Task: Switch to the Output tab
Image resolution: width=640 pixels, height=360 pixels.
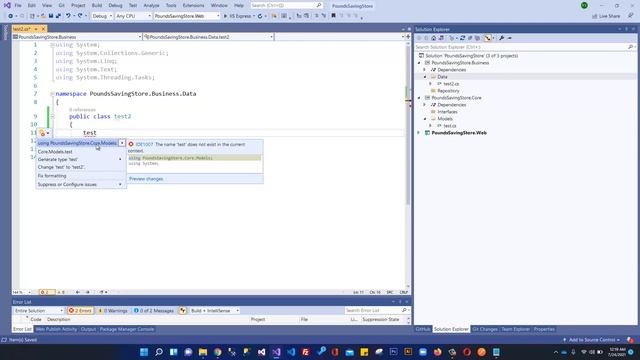Action: click(88, 329)
